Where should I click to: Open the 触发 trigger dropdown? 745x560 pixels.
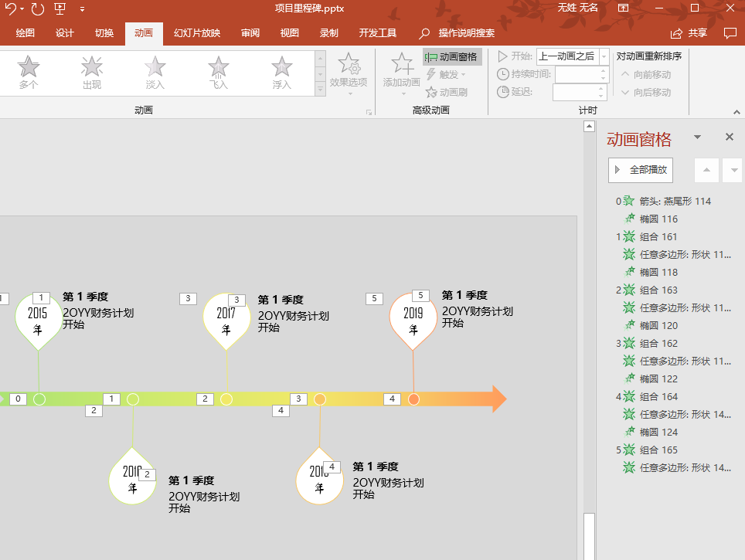click(448, 74)
